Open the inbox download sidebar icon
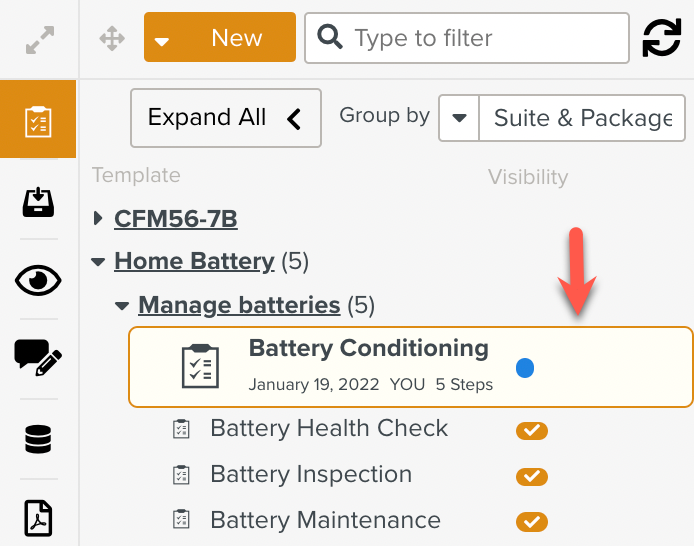Viewport: 694px width, 546px height. 38,202
